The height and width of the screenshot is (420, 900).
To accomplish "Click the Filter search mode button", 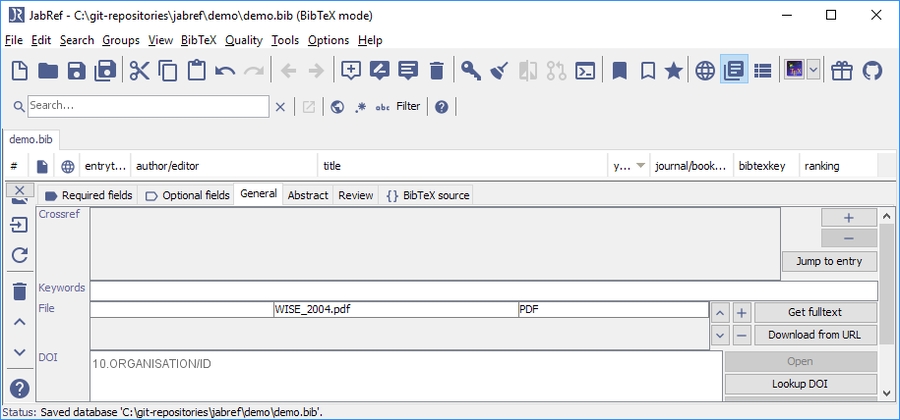I will 408,106.
